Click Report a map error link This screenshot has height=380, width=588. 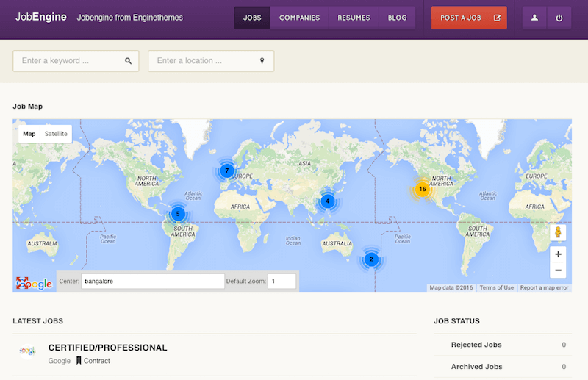[544, 287]
